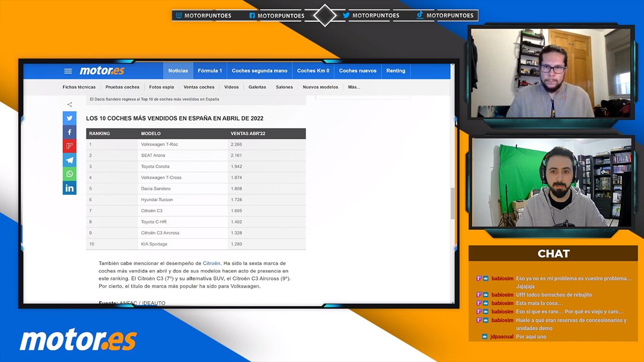Screen dimensions: 644x362
Task: Click the sales value 2.266
Action: point(236,144)
